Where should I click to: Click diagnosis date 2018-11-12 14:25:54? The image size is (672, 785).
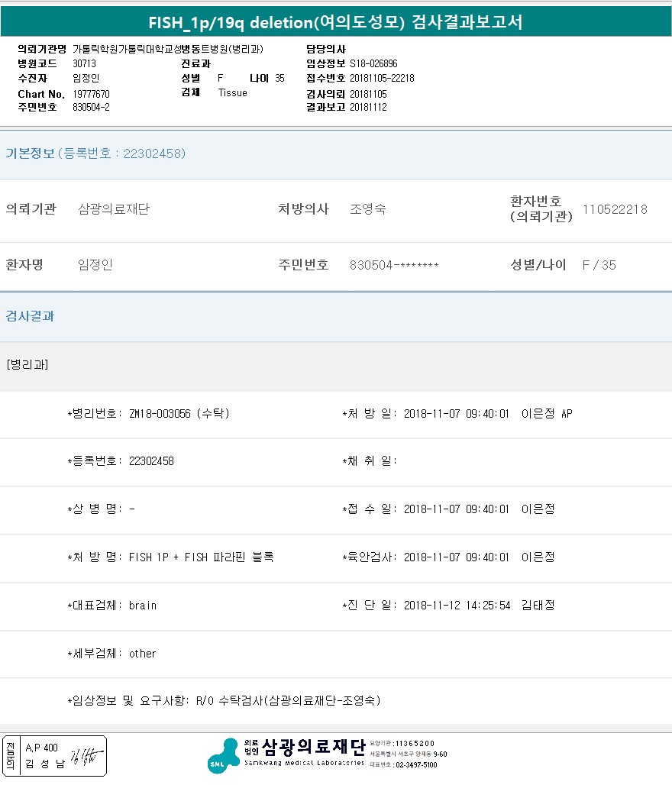pyautogui.click(x=457, y=606)
